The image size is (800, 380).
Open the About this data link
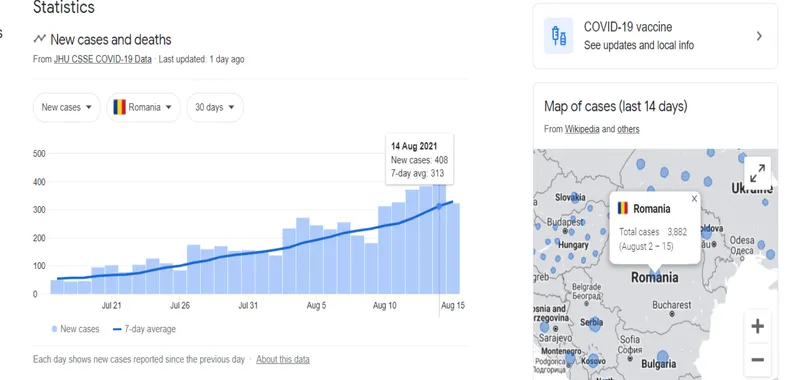283,359
